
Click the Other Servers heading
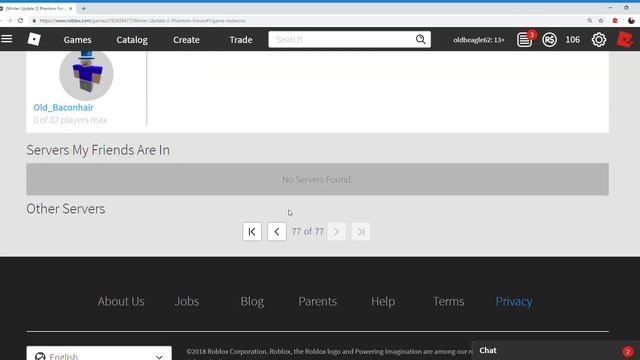pyautogui.click(x=66, y=209)
